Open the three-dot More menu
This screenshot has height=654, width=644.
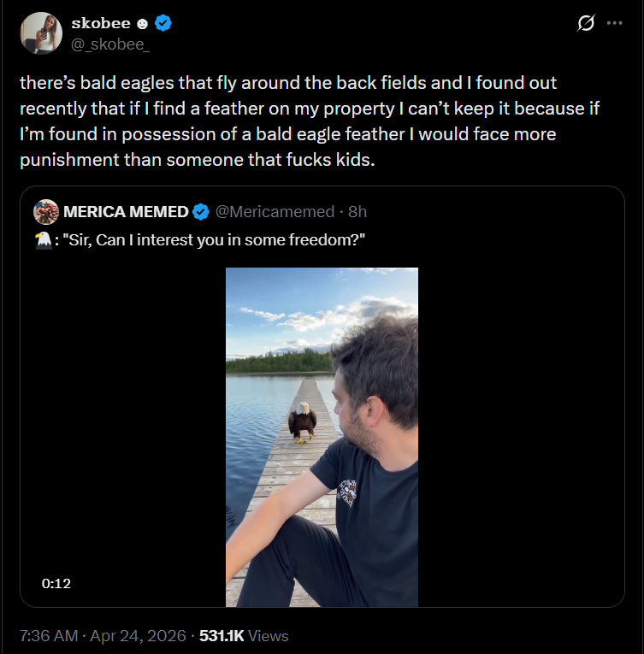click(x=615, y=24)
